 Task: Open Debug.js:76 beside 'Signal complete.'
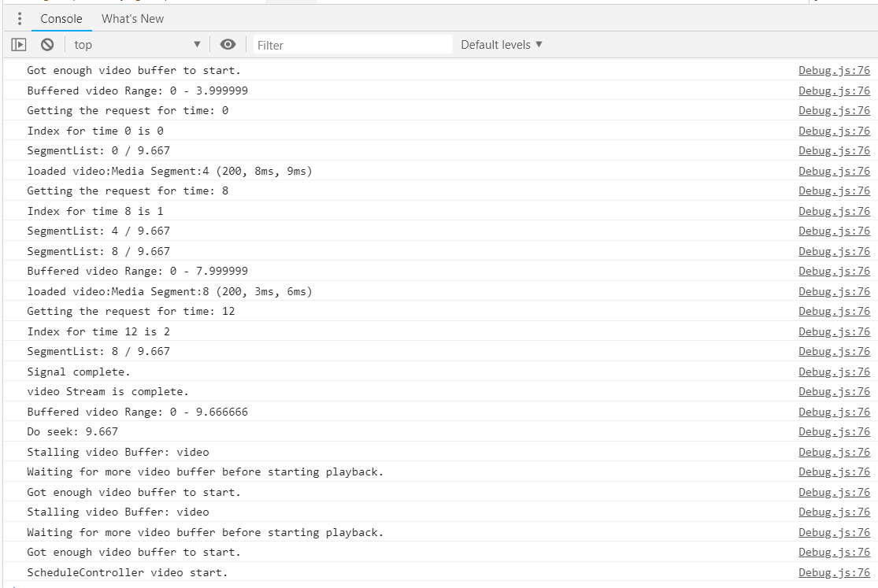pos(834,371)
